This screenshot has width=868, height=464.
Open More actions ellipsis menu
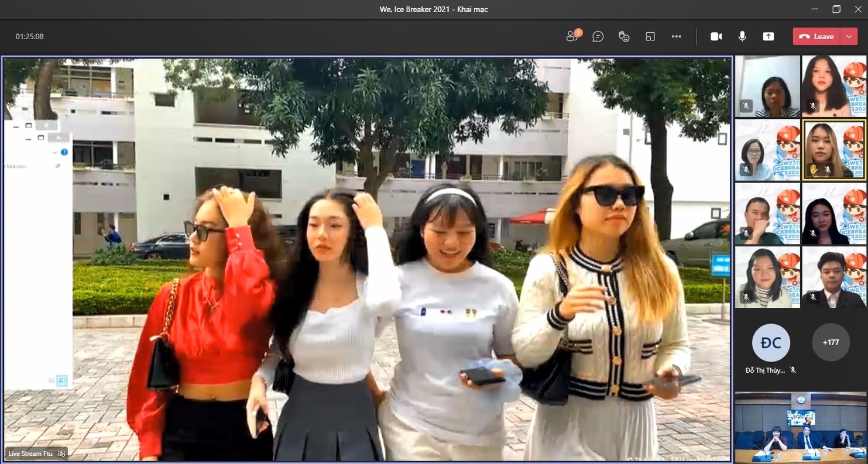[677, 36]
